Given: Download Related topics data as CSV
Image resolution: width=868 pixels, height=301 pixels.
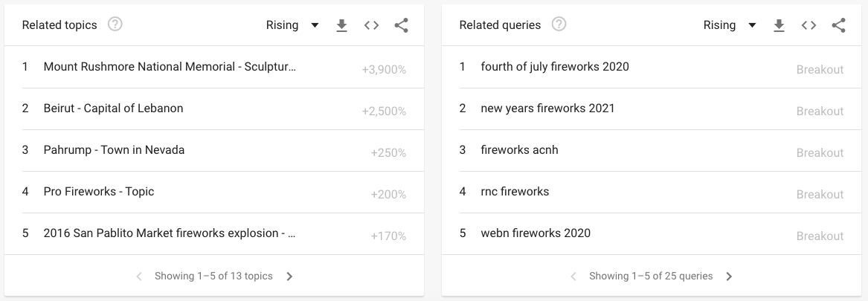Looking at the screenshot, I should [x=341, y=25].
